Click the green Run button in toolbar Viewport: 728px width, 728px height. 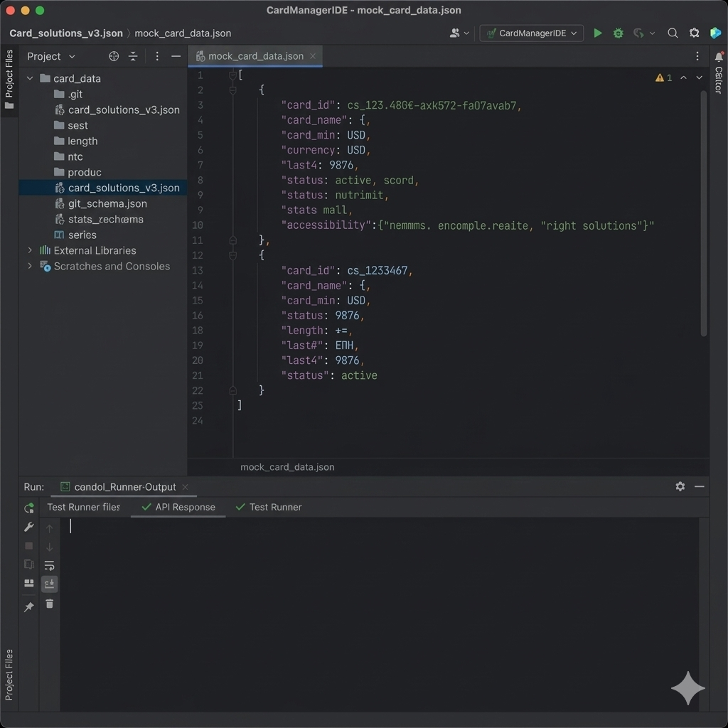click(x=598, y=33)
